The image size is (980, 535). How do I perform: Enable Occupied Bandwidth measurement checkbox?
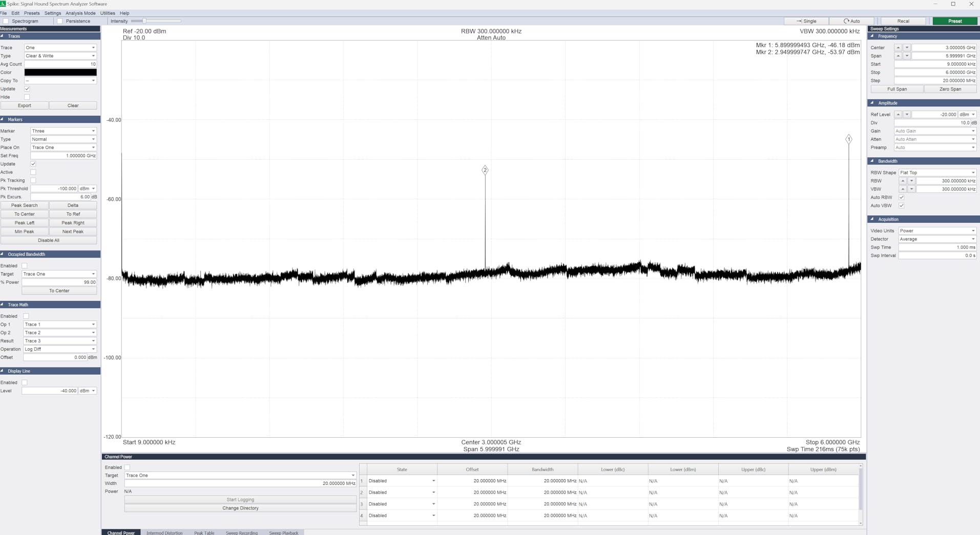25,266
